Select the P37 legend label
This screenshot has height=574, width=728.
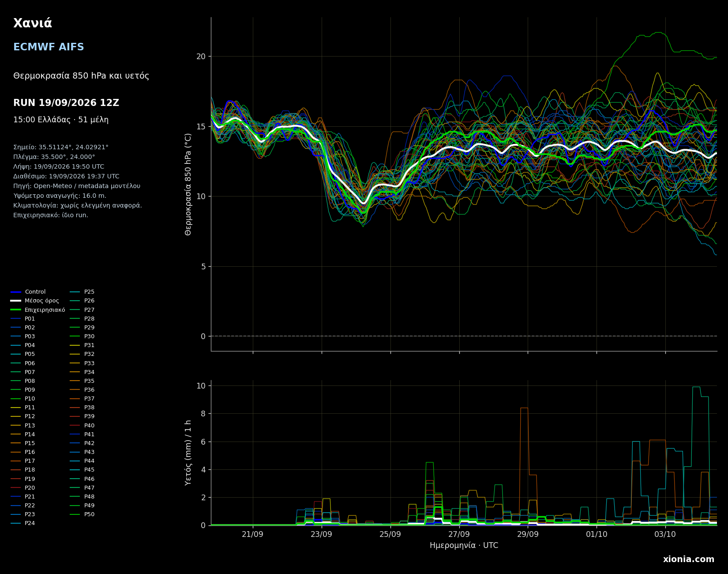pos(83,399)
